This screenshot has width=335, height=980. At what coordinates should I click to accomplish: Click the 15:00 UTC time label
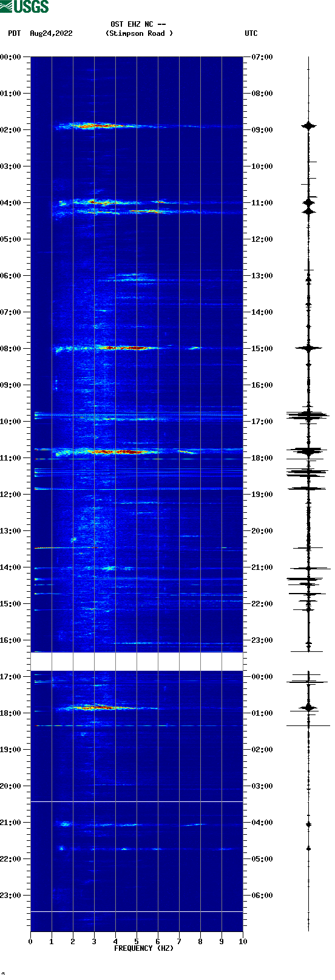tap(262, 349)
